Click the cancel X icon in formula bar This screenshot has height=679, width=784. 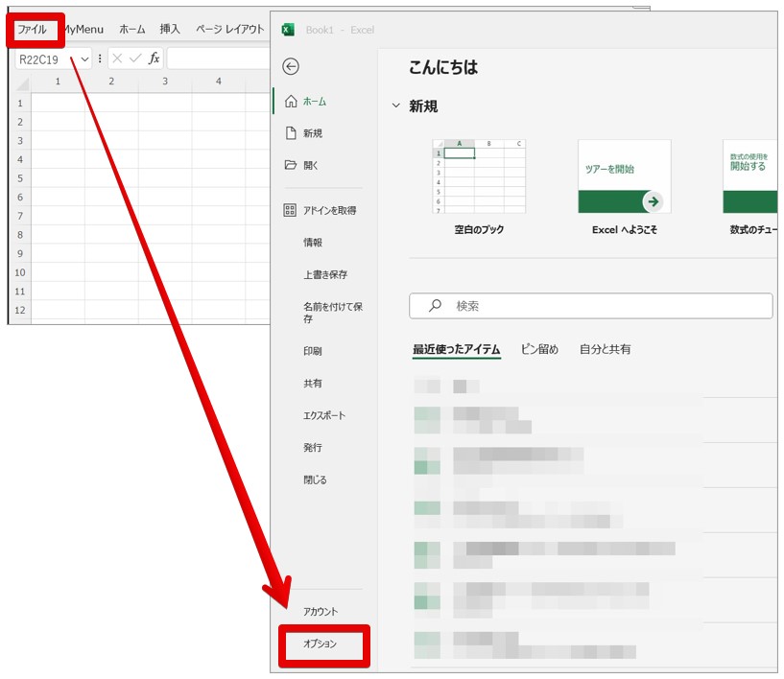pyautogui.click(x=118, y=59)
